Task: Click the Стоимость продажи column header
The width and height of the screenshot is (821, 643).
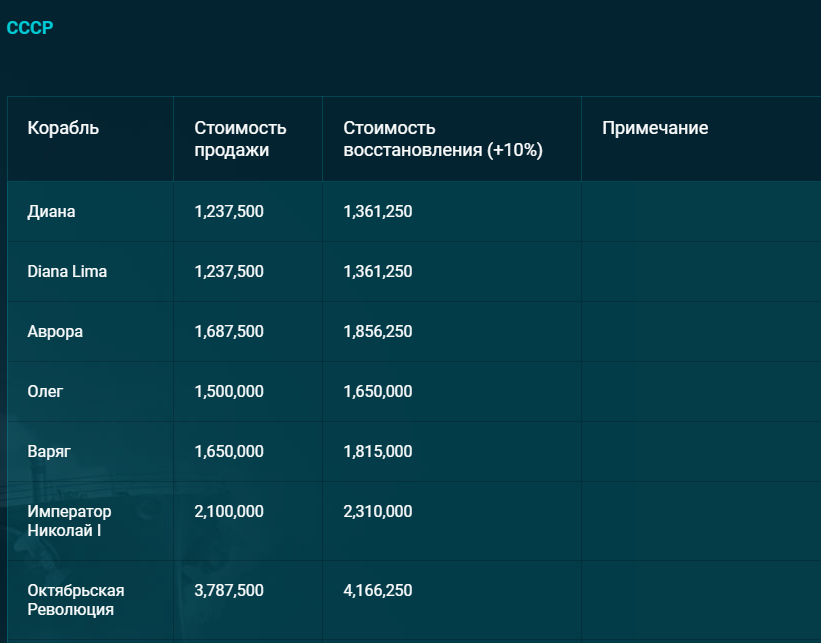Action: click(x=240, y=139)
